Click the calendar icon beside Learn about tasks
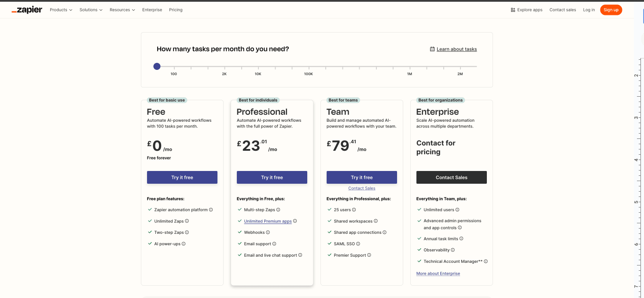Screen dimensions: 644x298 point(432,49)
